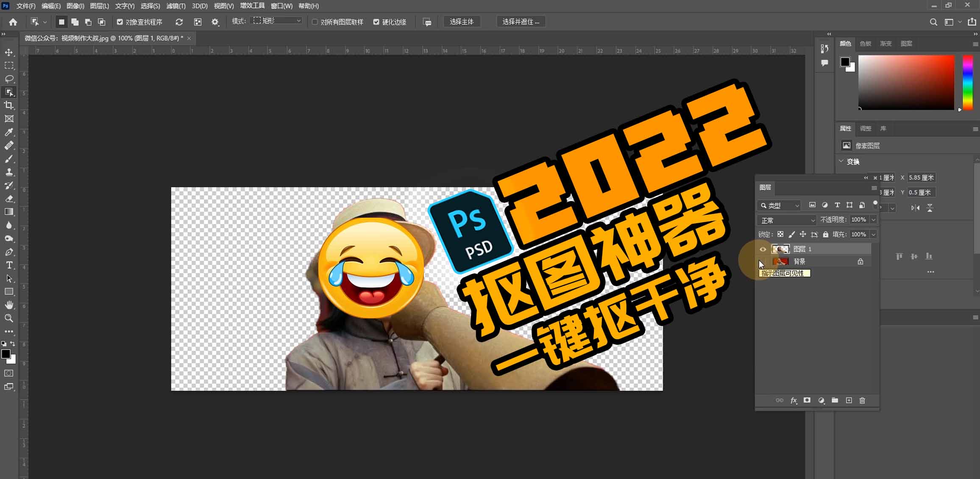Click the Home icon in options bar

pos(13,22)
